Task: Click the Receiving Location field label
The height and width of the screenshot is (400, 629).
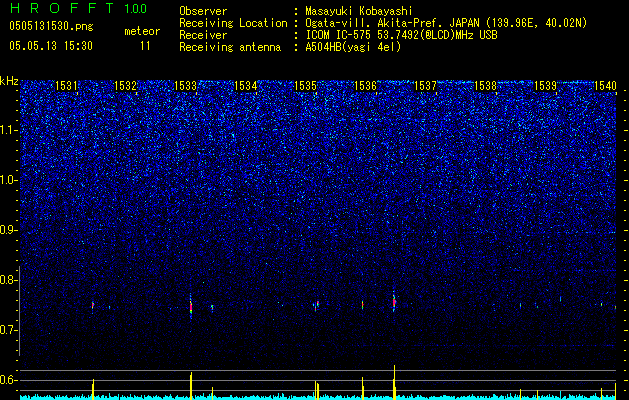Action: 233,23
